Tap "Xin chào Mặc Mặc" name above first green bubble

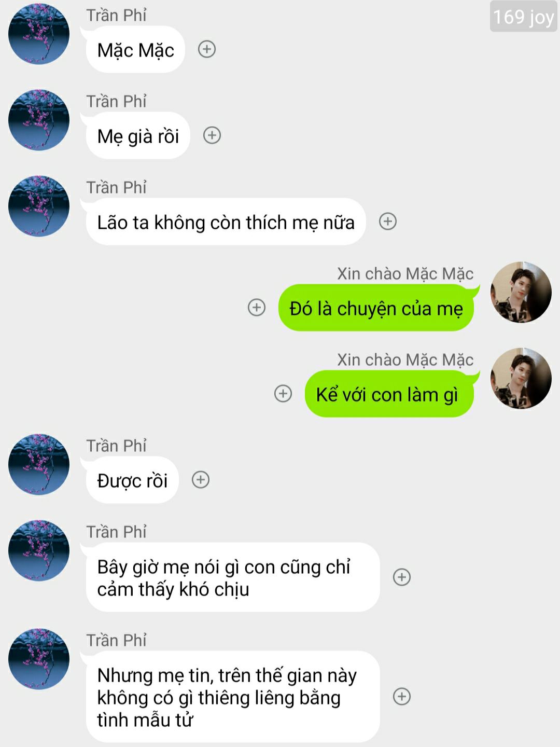coord(405,273)
